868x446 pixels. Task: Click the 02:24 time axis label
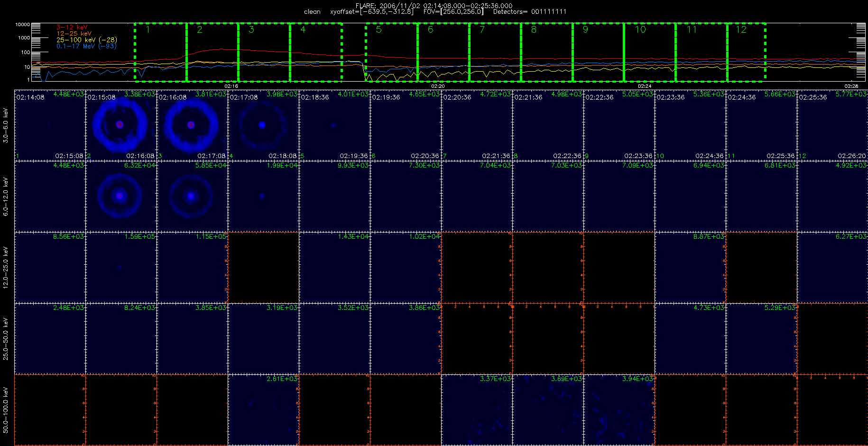645,86
